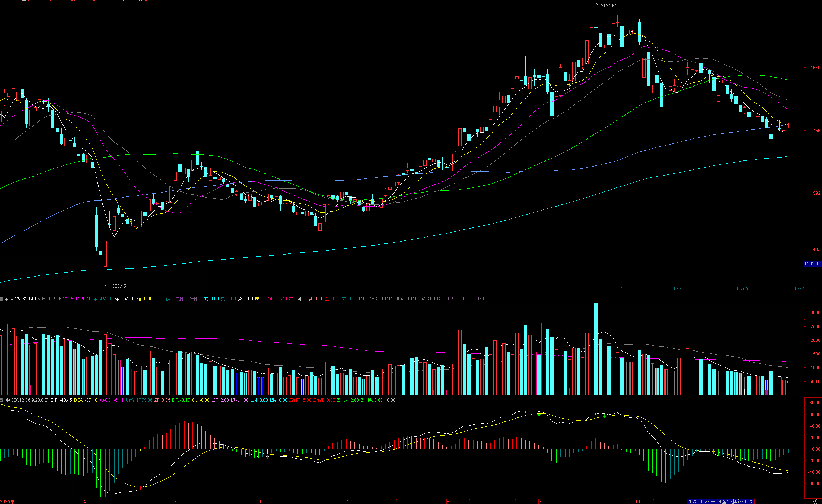This screenshot has width=822, height=504.
Task: Click the 量柱 indicator name label
Action: pos(9,299)
